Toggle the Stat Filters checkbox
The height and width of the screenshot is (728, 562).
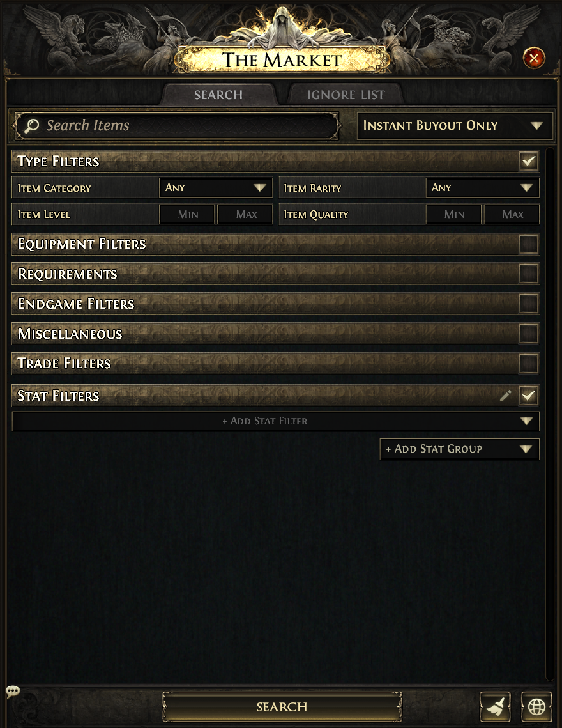point(529,396)
